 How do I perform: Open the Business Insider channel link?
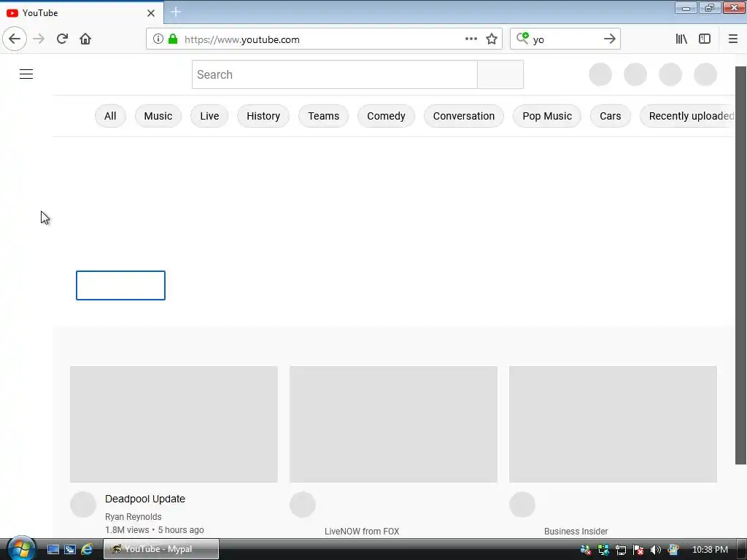[x=576, y=532]
